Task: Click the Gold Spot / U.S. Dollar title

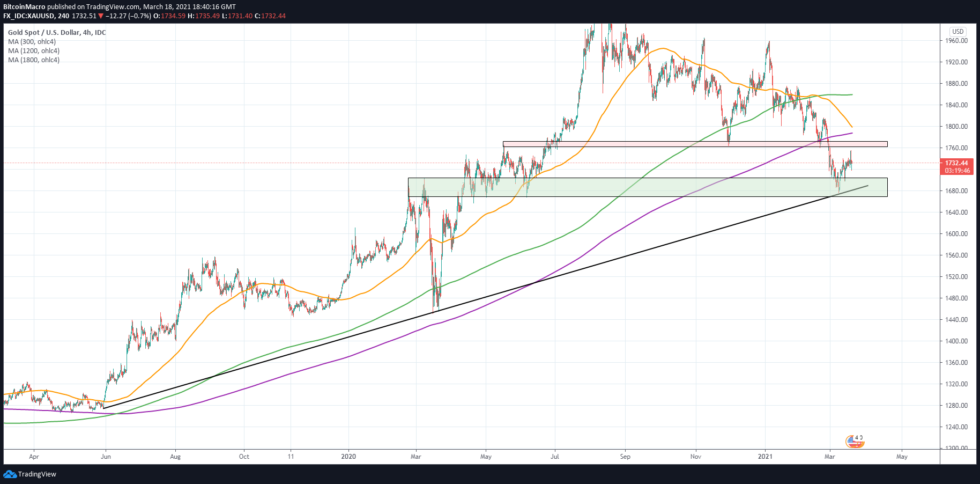Action: [x=57, y=33]
